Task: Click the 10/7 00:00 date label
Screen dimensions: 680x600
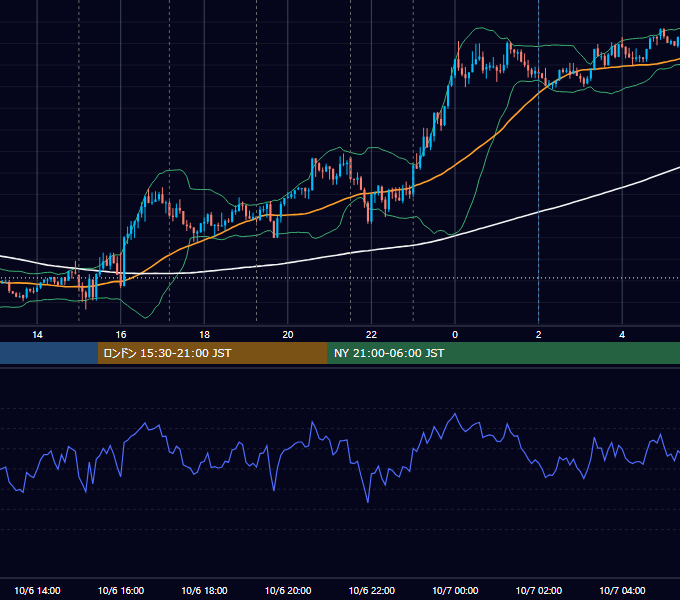Action: point(455,590)
